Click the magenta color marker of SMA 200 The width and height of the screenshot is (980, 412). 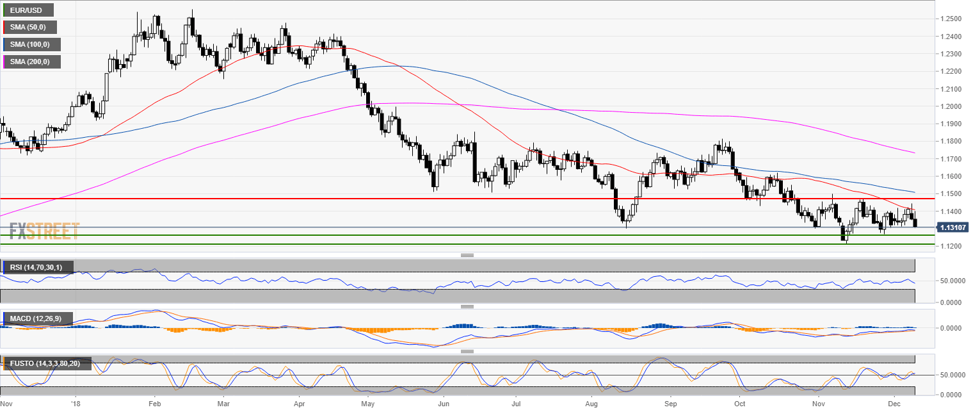[4, 62]
